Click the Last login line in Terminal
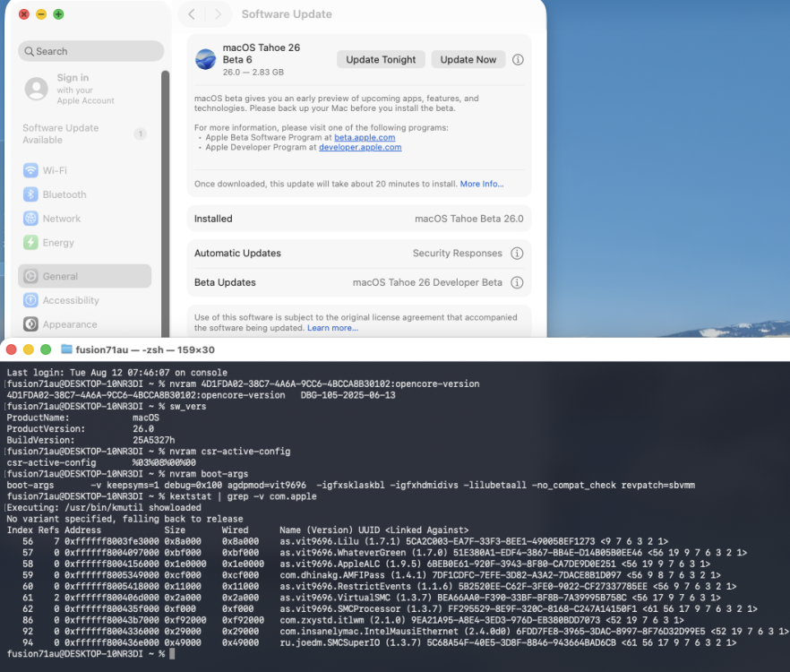Viewport: 790px width, 672px height. coord(116,373)
